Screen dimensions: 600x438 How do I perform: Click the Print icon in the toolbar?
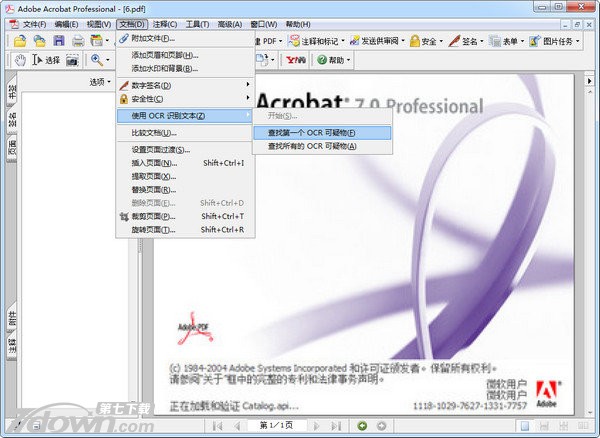(x=78, y=41)
